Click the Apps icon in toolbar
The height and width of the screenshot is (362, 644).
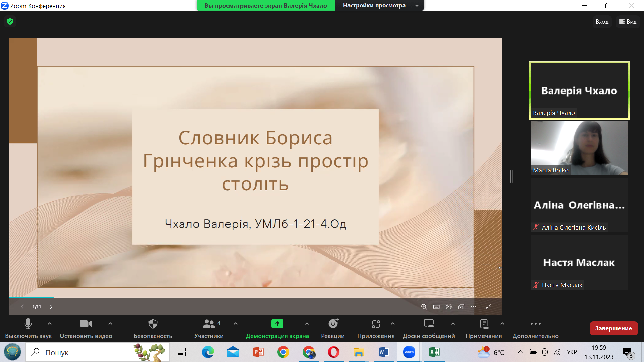376,324
